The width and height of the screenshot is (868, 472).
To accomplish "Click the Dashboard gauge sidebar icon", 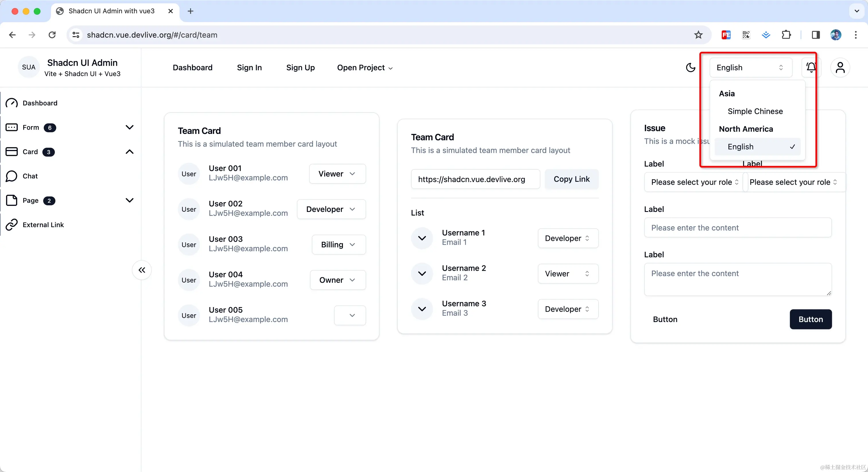I will click(x=12, y=103).
